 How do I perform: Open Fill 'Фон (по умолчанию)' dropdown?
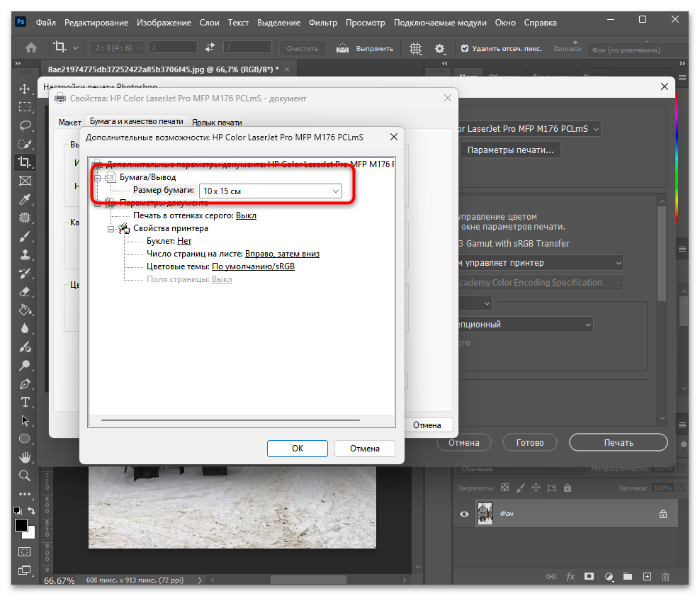click(x=637, y=50)
